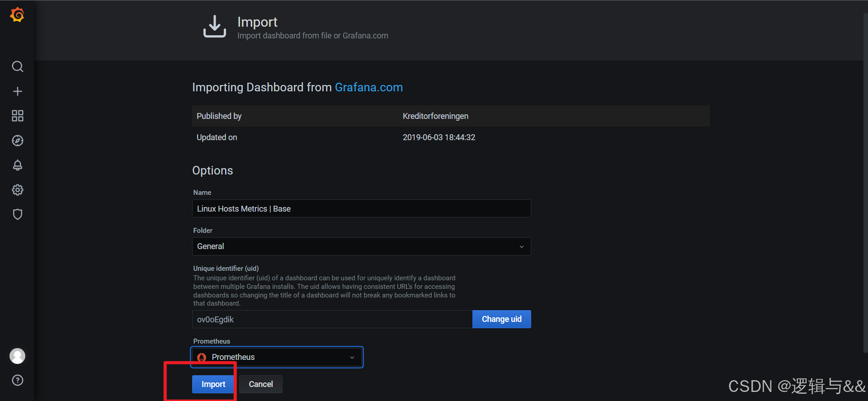Image resolution: width=868 pixels, height=401 pixels.
Task: Open the Server Admin shield icon
Action: pos(17,214)
